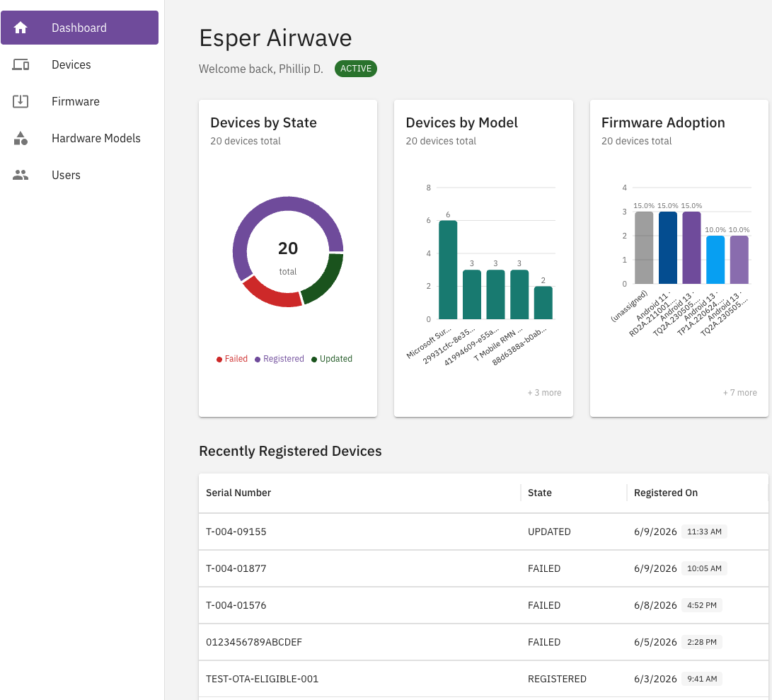Image resolution: width=772 pixels, height=700 pixels.
Task: Click the Recently Registered Devices heading
Action: pos(290,452)
